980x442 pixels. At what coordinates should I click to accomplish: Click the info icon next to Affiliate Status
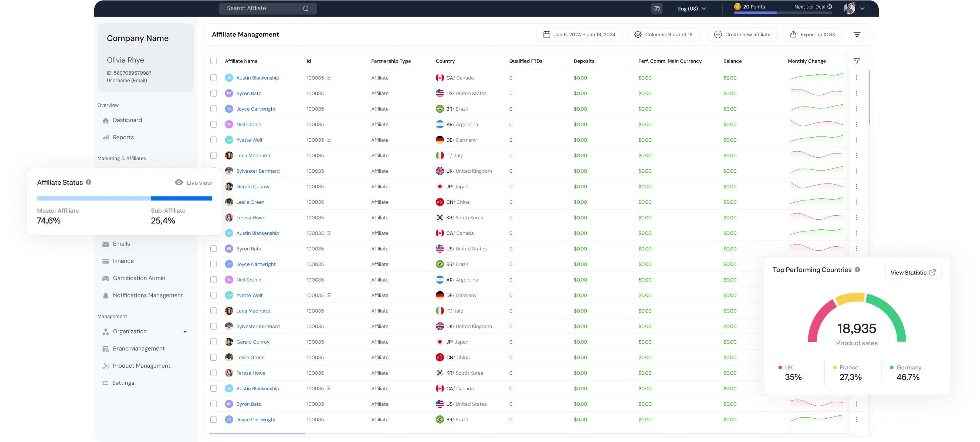point(89,182)
